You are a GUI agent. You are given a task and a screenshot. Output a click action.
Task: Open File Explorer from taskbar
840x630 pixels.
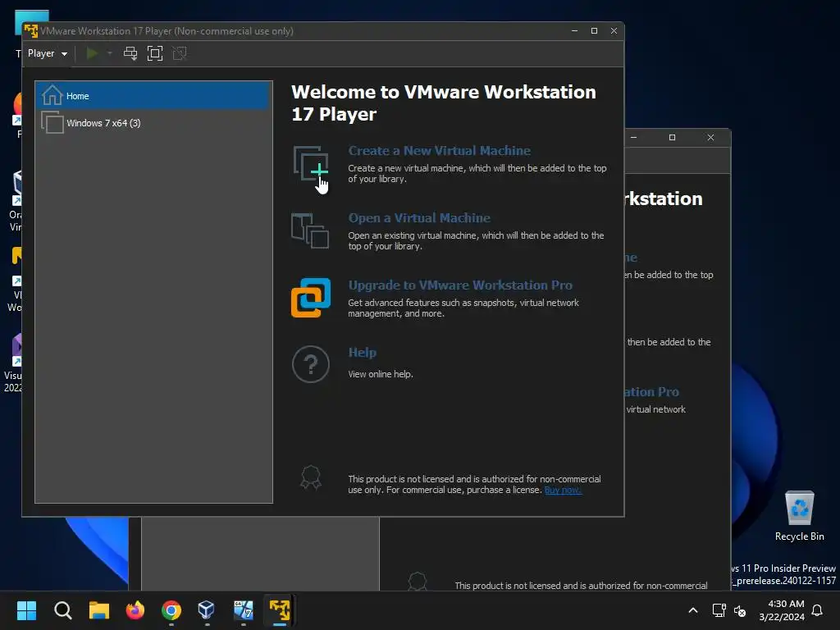99,610
